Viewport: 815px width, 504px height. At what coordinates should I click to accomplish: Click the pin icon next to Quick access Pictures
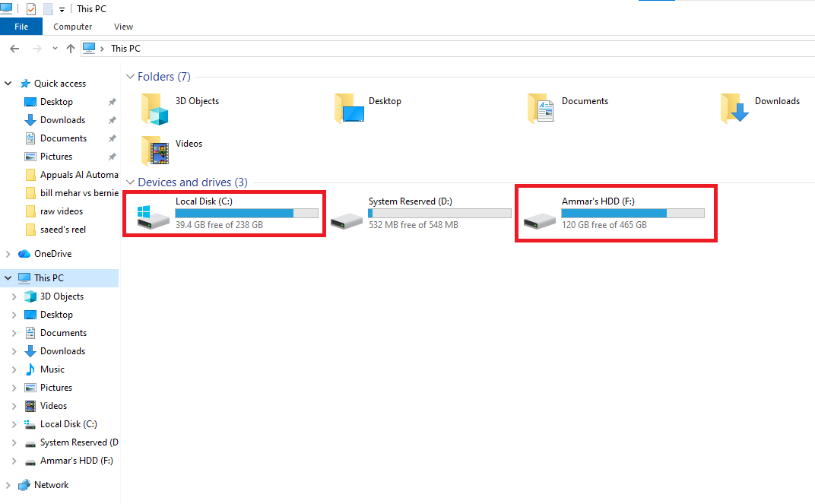point(112,157)
